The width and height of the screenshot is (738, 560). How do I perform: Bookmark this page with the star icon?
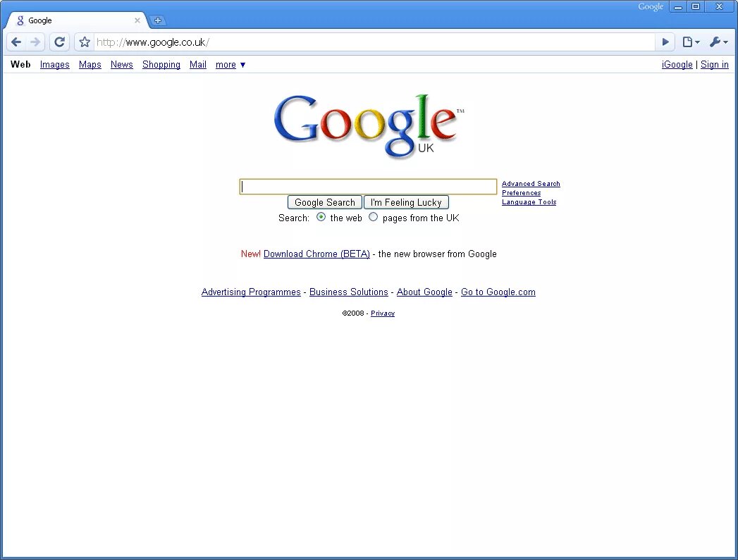pyautogui.click(x=85, y=42)
